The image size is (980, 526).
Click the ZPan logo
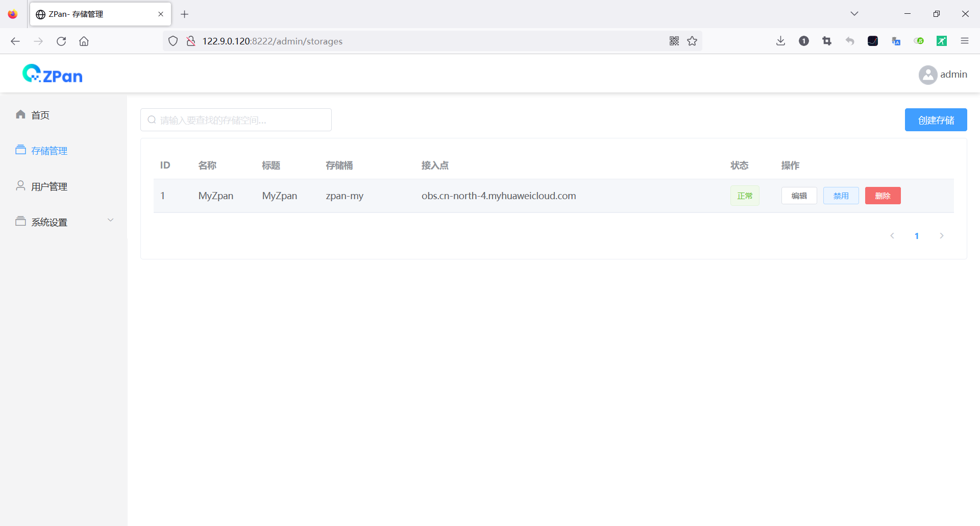click(x=53, y=74)
